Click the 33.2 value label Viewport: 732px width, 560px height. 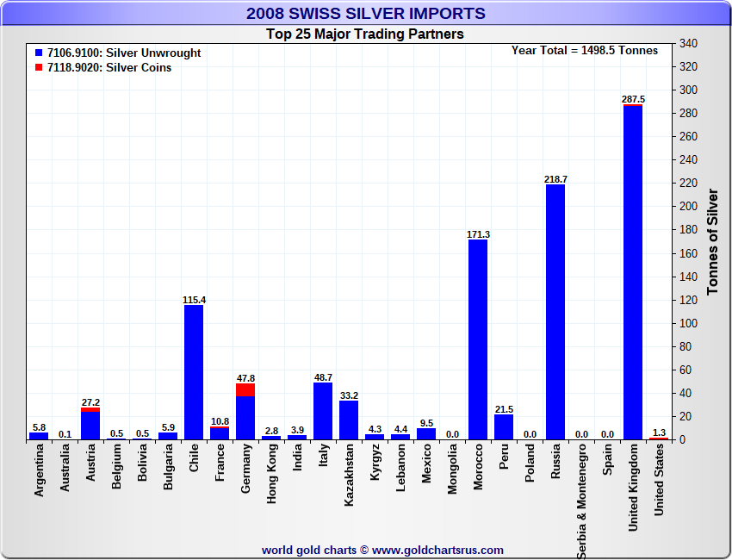tap(349, 395)
